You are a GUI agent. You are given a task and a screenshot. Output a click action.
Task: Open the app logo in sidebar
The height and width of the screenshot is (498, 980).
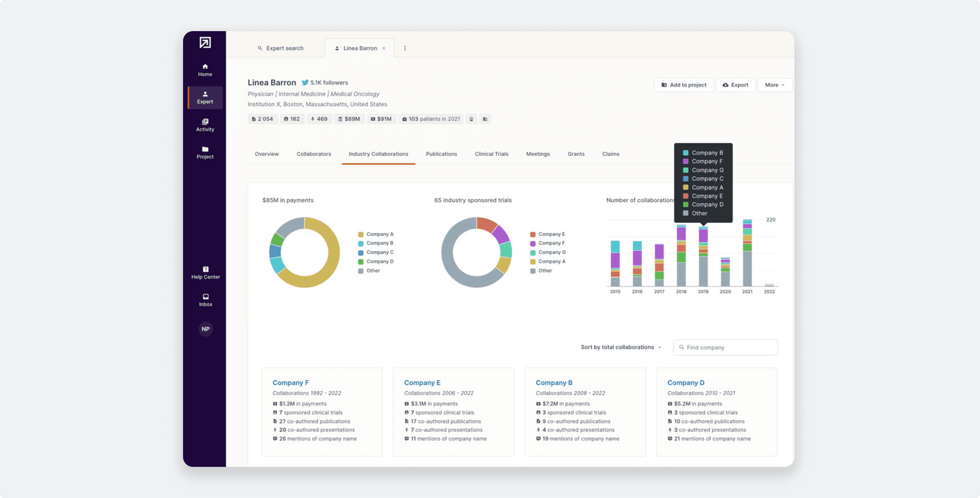pyautogui.click(x=205, y=42)
